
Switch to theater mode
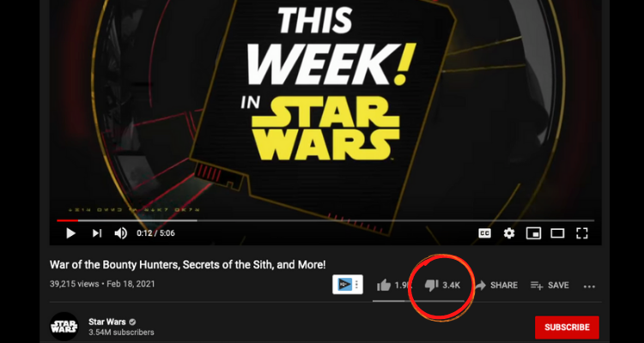(557, 233)
